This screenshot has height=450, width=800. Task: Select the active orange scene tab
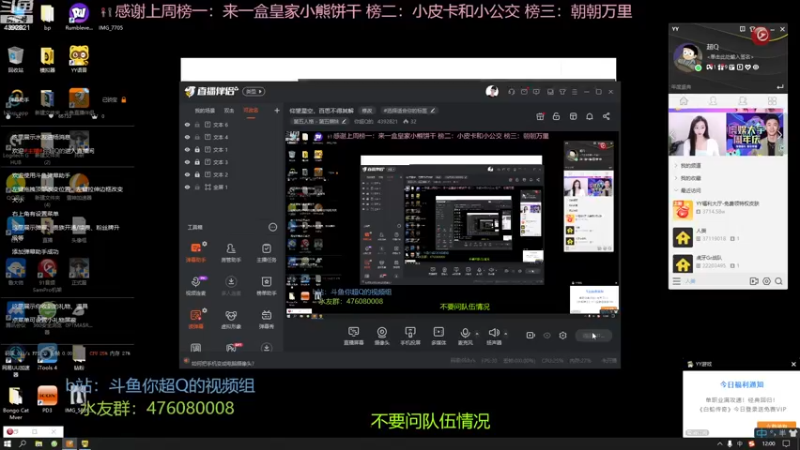pyautogui.click(x=251, y=111)
